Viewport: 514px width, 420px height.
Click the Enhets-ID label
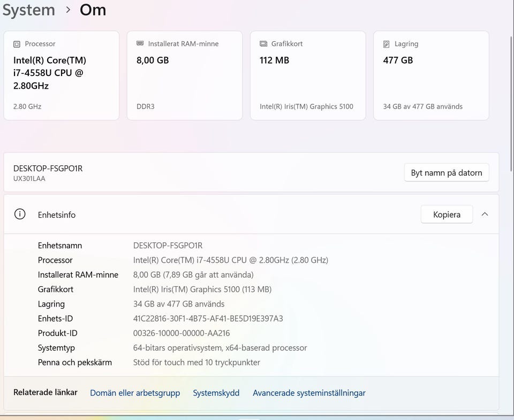pyautogui.click(x=55, y=318)
